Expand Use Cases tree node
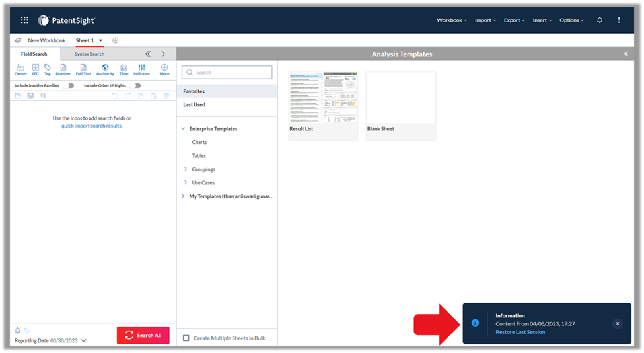644x353 pixels. pyautogui.click(x=186, y=182)
